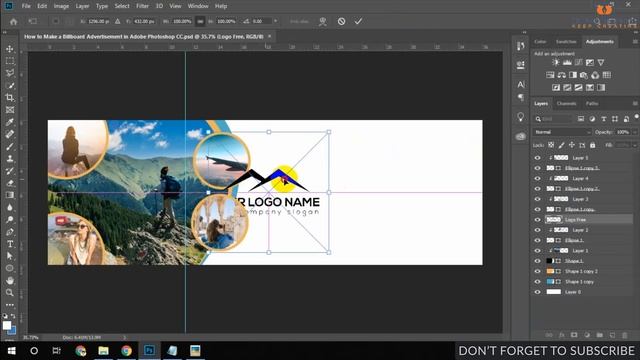Open File Explorer in the taskbar

click(103, 351)
